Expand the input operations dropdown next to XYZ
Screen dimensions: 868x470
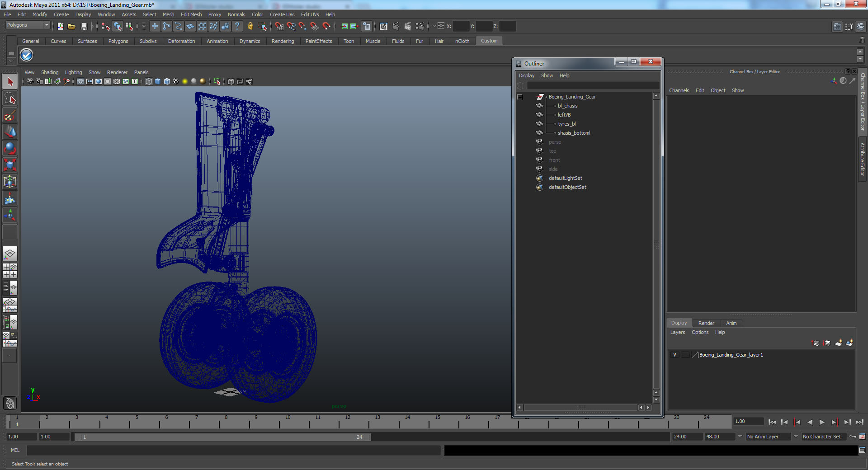(434, 26)
